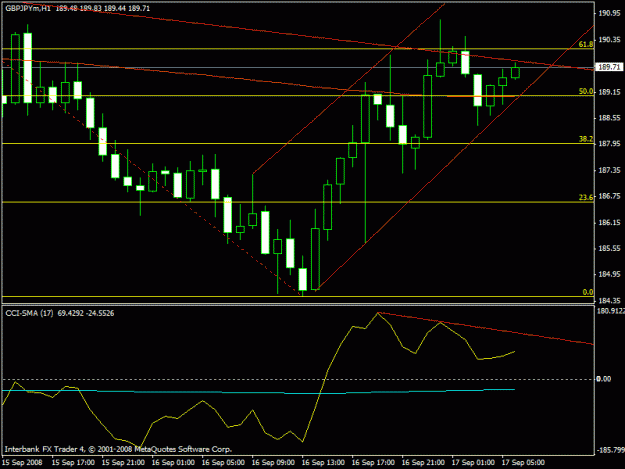The height and width of the screenshot is (469, 625).
Task: Click the 16 Sep 09:00 time label
Action: [273, 463]
